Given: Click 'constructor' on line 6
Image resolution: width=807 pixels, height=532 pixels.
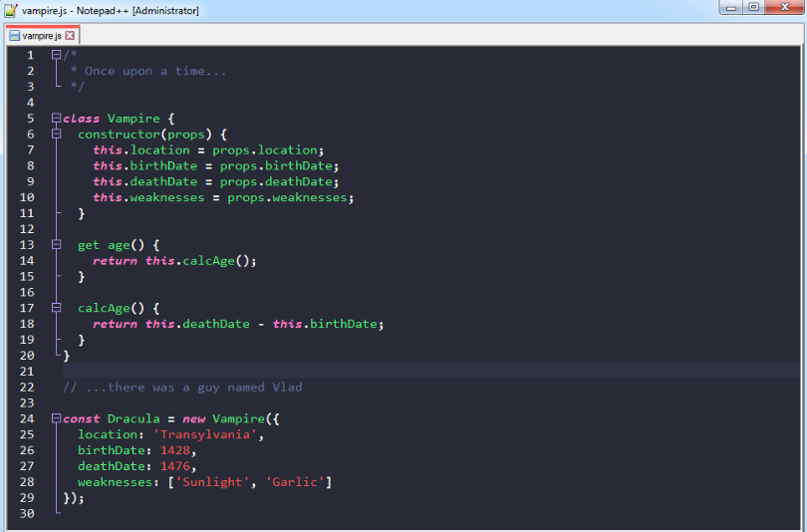Looking at the screenshot, I should pos(119,134).
